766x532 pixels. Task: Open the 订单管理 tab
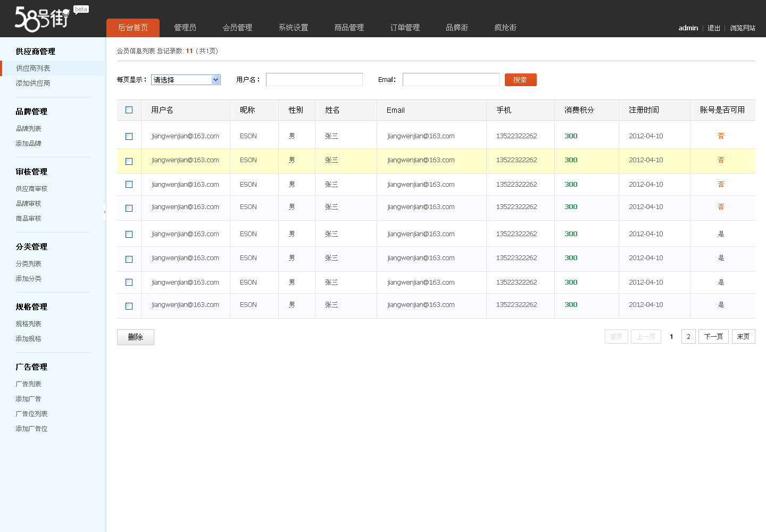405,28
